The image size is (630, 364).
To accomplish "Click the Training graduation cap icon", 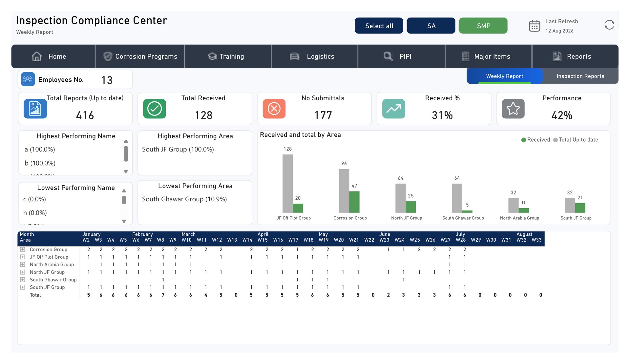I will point(212,56).
